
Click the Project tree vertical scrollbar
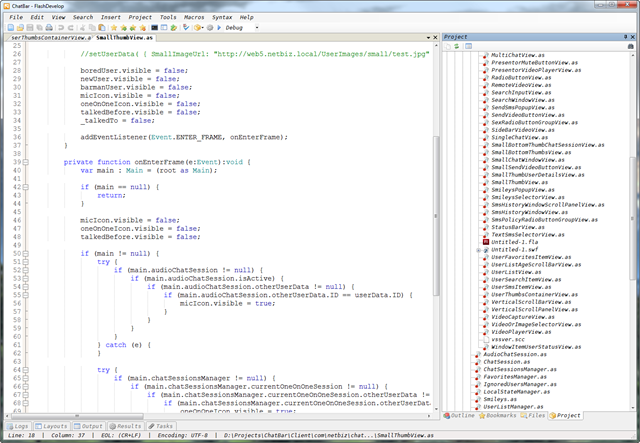633,218
